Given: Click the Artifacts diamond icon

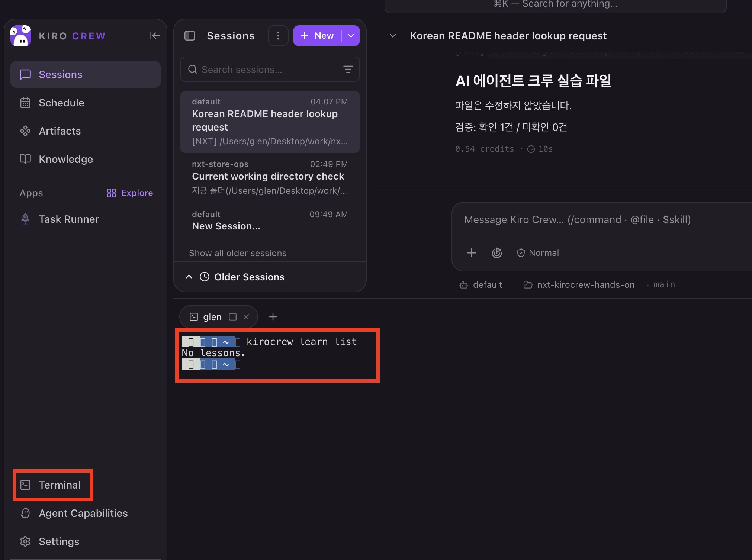Looking at the screenshot, I should (25, 131).
